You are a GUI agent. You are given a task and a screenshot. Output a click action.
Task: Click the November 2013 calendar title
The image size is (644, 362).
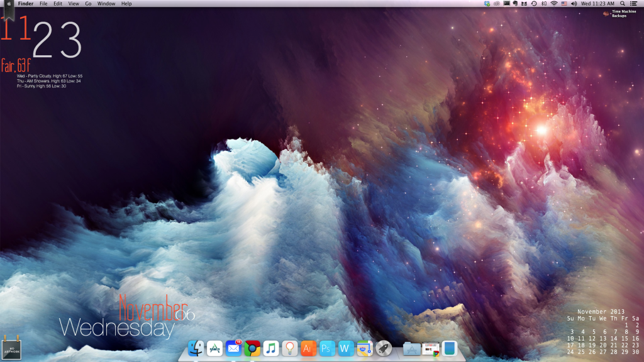[601, 312]
